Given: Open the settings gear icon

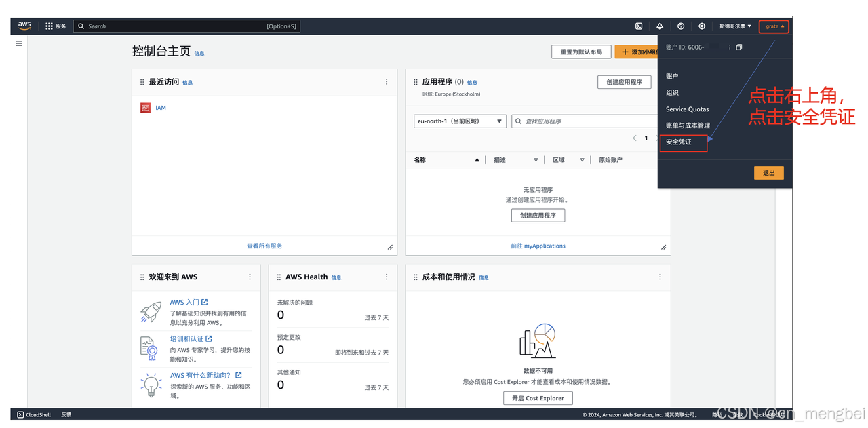Looking at the screenshot, I should point(701,26).
